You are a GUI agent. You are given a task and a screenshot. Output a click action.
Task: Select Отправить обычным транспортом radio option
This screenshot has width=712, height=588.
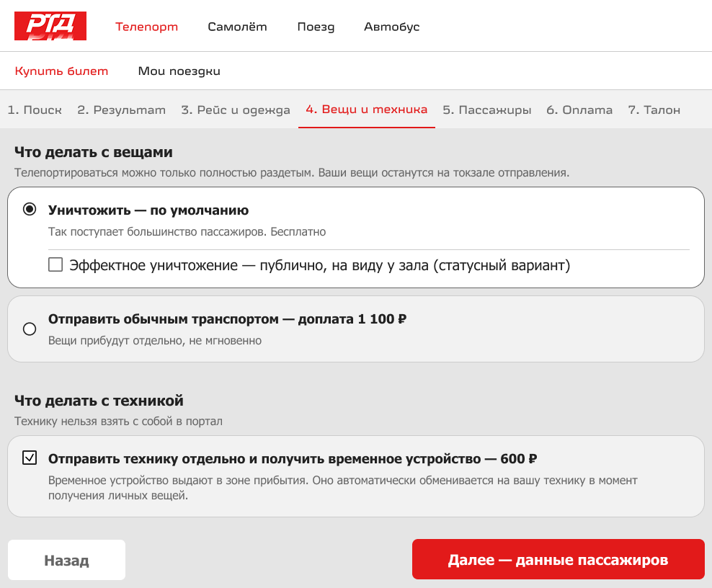(30, 329)
